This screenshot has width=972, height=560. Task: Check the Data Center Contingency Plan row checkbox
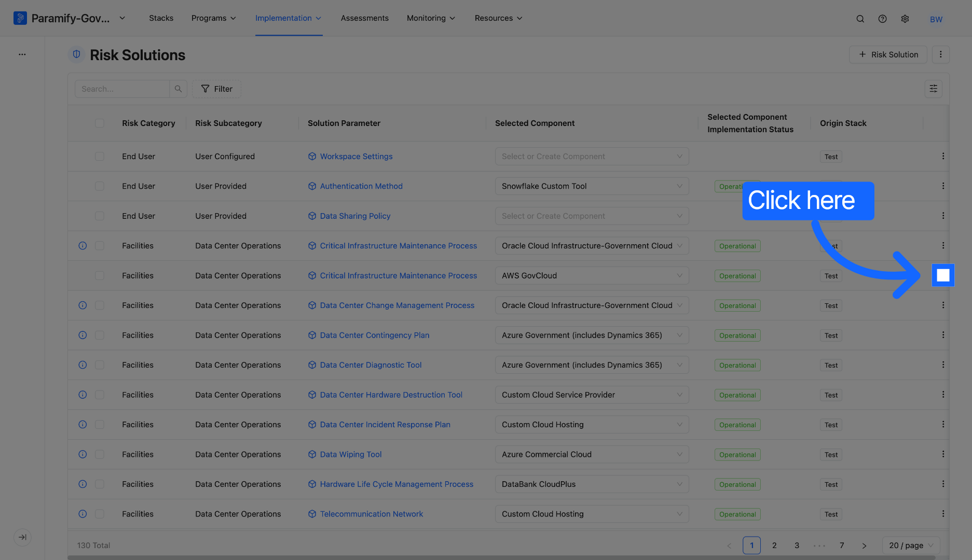(100, 335)
